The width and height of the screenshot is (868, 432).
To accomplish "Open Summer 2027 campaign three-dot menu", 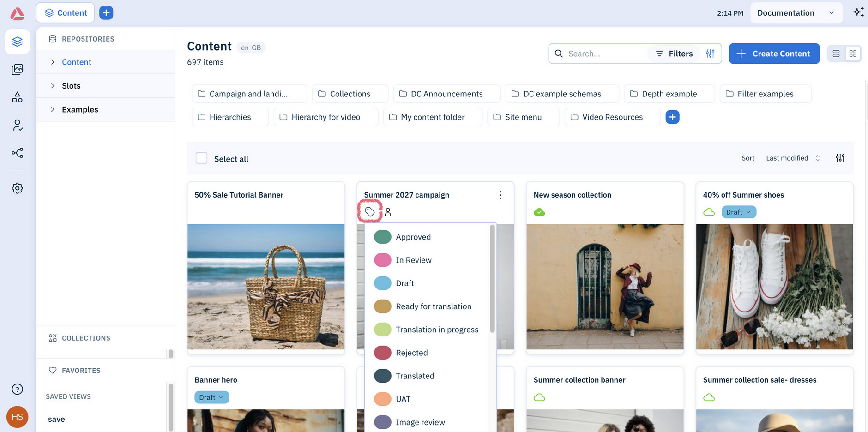I will click(x=500, y=195).
